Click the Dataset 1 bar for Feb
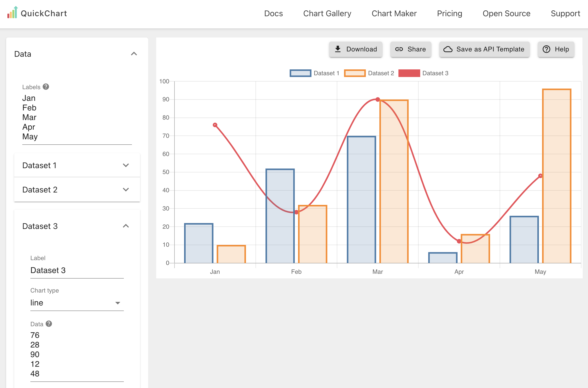588x388 pixels. click(280, 216)
